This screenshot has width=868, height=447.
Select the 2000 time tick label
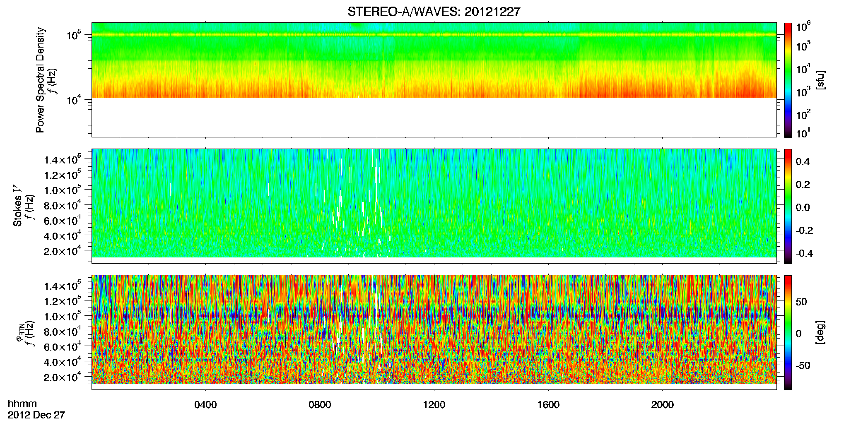(662, 405)
